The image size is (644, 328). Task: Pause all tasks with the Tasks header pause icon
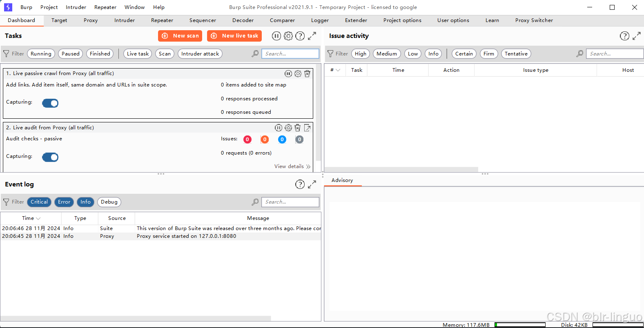coord(276,36)
